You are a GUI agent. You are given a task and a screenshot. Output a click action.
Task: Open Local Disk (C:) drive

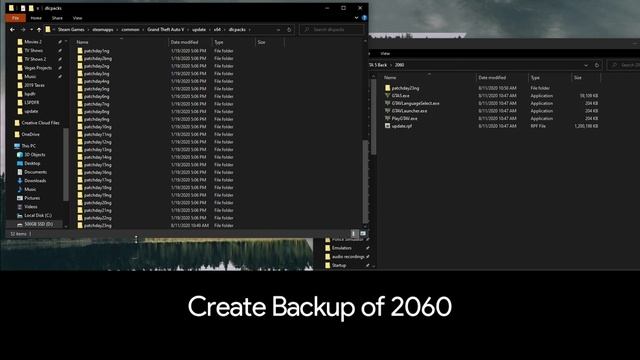(x=38, y=216)
